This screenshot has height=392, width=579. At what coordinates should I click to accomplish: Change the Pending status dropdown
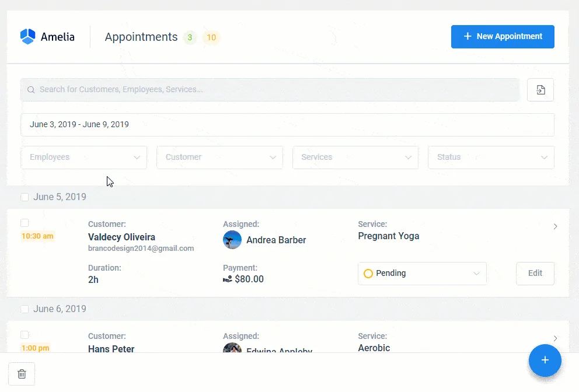pos(422,274)
